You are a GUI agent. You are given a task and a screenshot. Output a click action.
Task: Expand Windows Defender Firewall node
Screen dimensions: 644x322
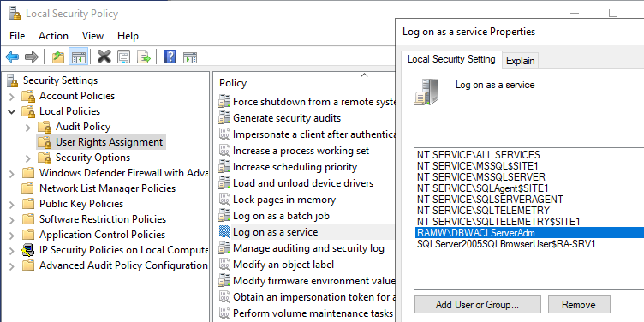pyautogui.click(x=12, y=174)
